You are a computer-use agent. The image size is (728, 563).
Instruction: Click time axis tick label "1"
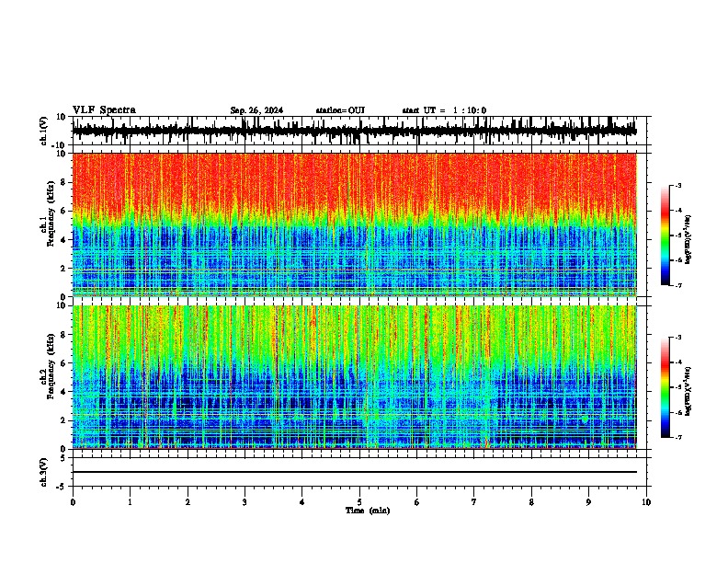point(130,502)
